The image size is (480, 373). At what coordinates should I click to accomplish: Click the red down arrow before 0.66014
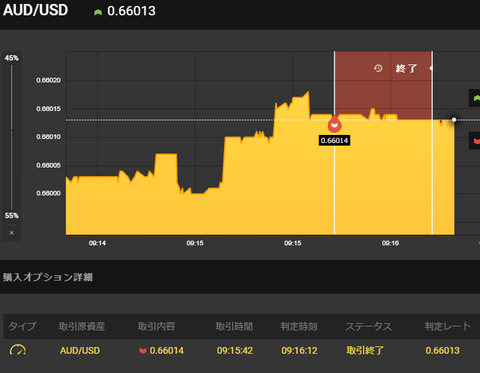click(x=143, y=351)
